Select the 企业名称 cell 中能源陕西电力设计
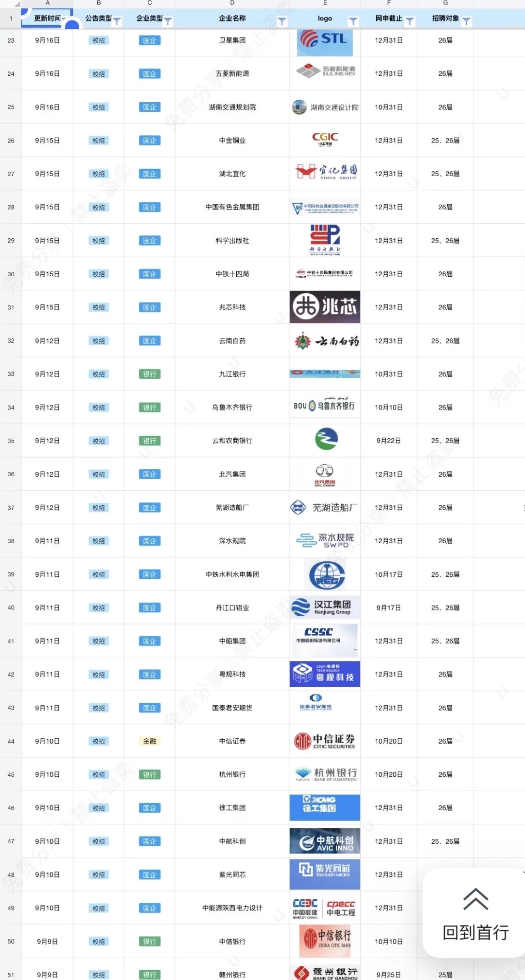 point(232,908)
